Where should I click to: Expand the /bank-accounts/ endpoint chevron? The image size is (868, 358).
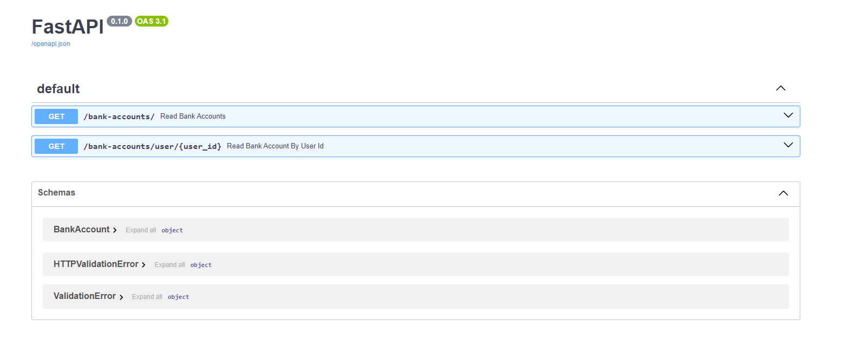point(788,115)
